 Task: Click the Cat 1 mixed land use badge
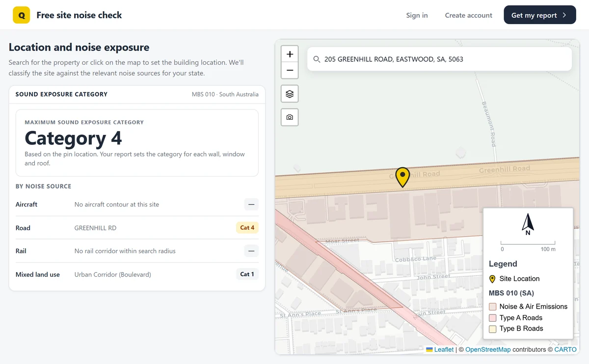247,274
